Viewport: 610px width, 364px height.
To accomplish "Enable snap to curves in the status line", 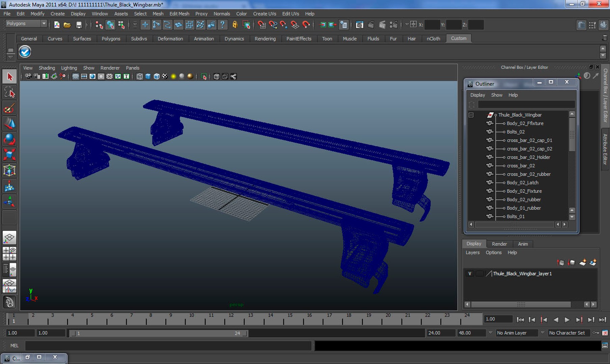I will (x=273, y=25).
